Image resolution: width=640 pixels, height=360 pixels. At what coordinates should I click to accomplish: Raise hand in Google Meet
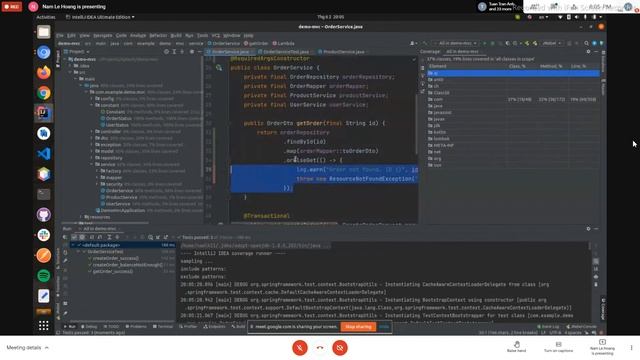coord(517,347)
